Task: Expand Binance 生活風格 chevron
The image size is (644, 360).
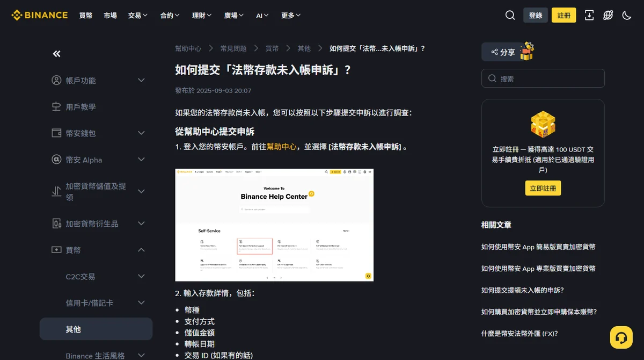Action: [141, 355]
